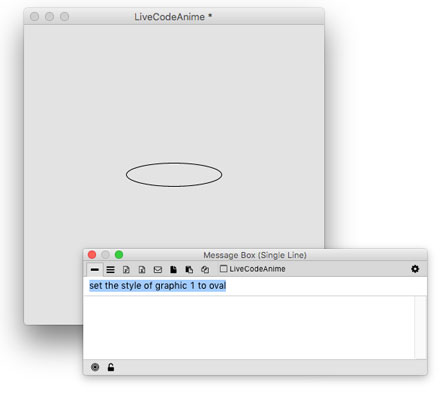Zoom the Message Box with green button
The width and height of the screenshot is (442, 393).
pyautogui.click(x=119, y=255)
